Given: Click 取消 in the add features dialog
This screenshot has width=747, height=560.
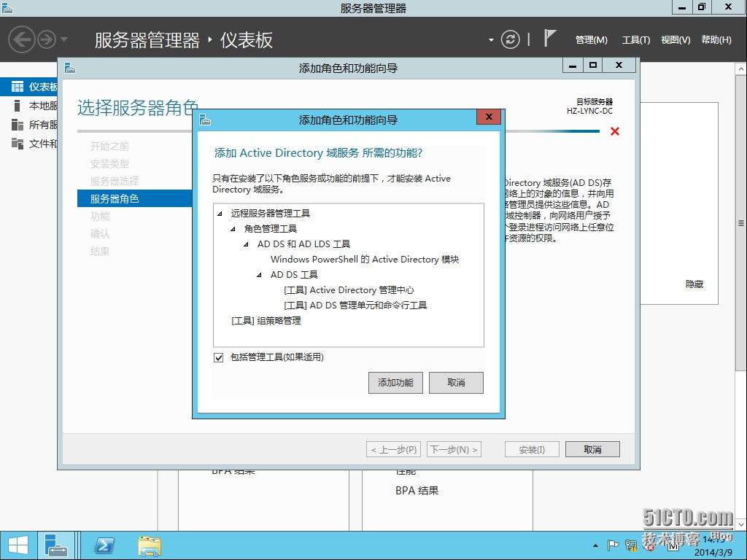Looking at the screenshot, I should pos(456,383).
